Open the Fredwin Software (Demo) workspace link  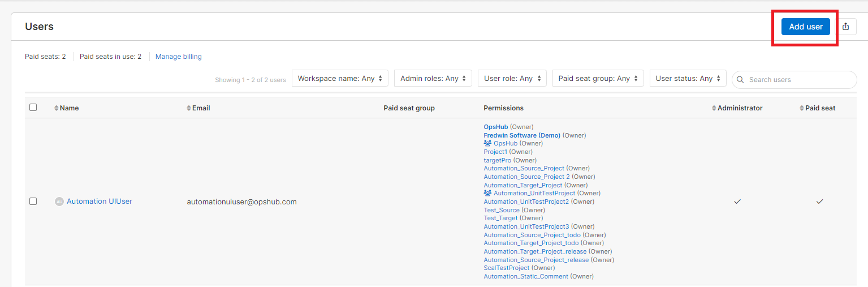[x=521, y=135]
